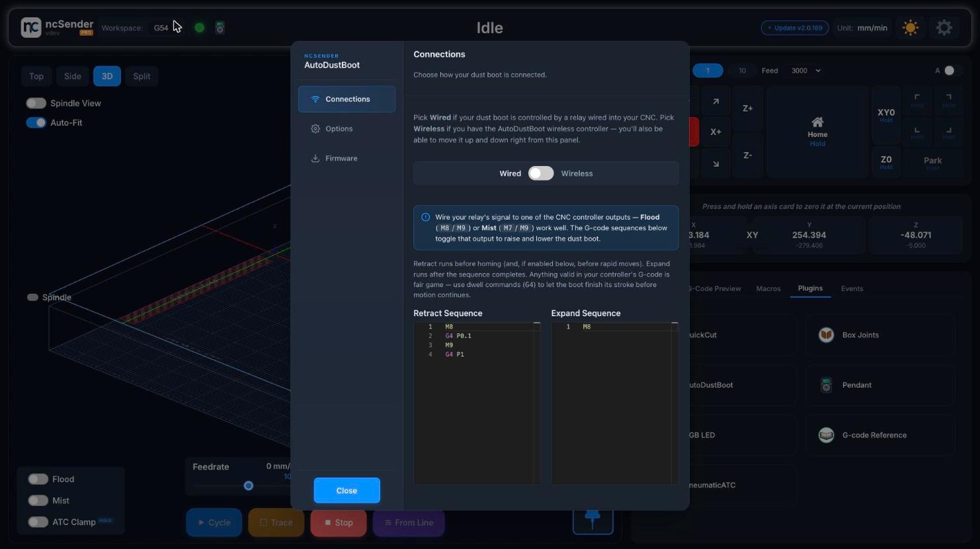The image size is (980, 549).
Task: Toggle Spindle View switch
Action: tap(36, 103)
